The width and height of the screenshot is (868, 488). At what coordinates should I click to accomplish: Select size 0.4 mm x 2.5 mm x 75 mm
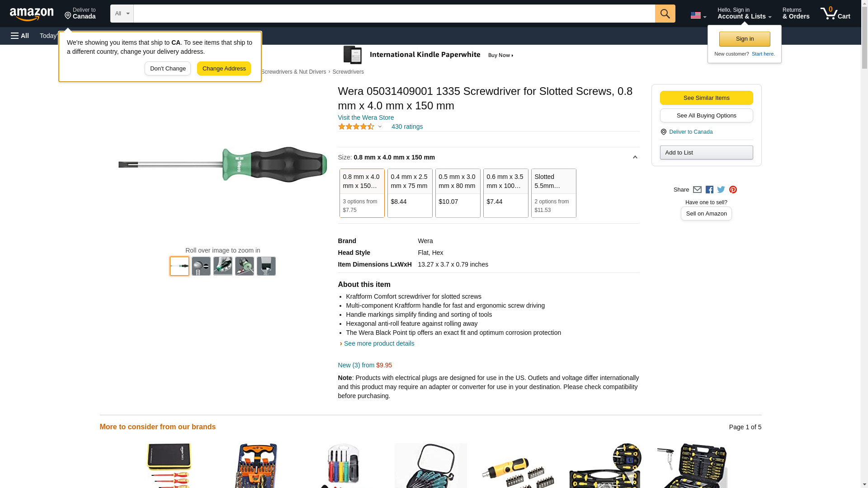(410, 193)
